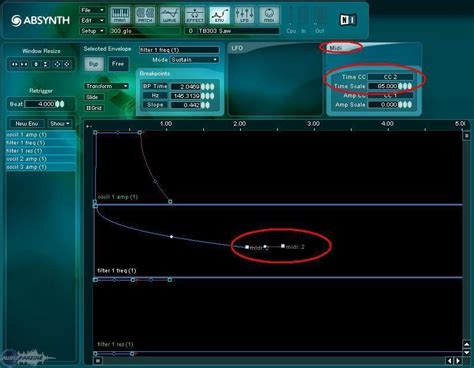
Task: Open the MIDI window from the toolbar
Action: coord(269,15)
